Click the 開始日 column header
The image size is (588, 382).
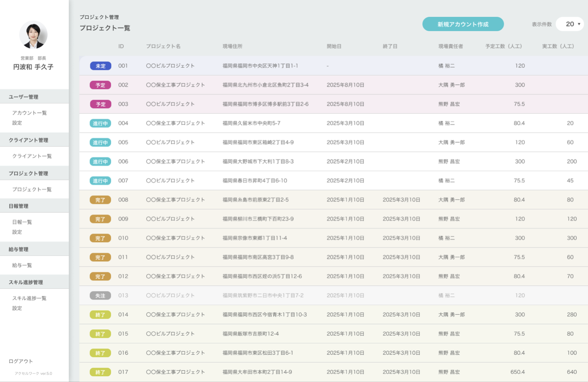coord(334,46)
